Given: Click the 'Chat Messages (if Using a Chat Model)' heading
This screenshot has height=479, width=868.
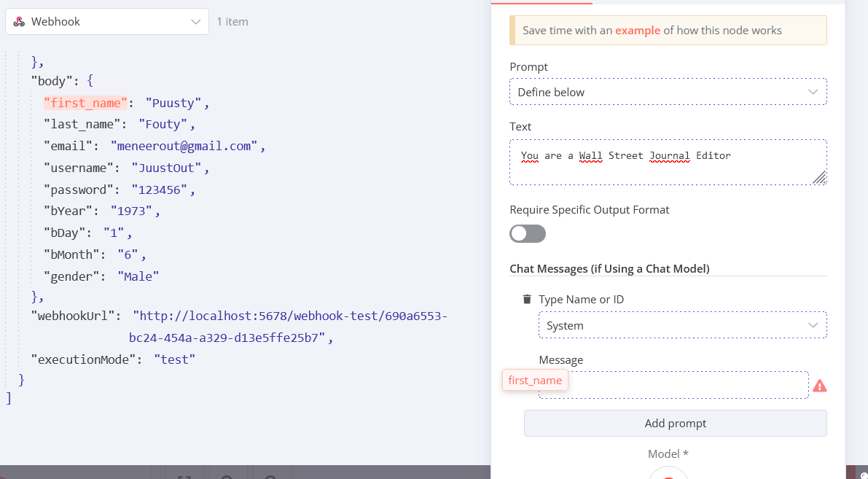Looking at the screenshot, I should [609, 268].
